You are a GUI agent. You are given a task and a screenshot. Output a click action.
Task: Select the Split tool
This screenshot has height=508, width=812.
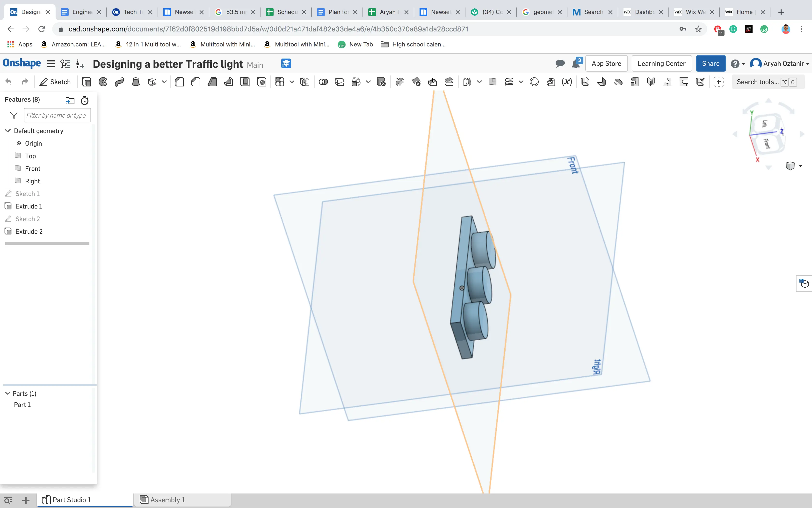[x=340, y=82]
